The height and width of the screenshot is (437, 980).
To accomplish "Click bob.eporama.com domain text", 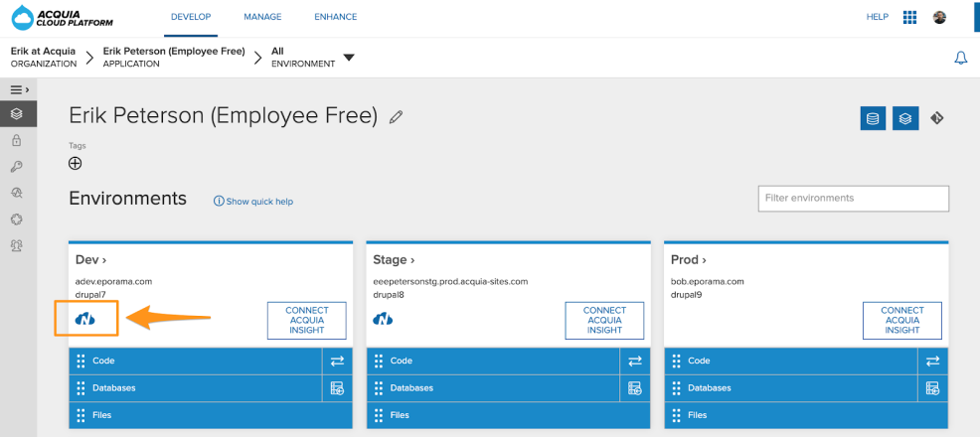I will point(708,281).
